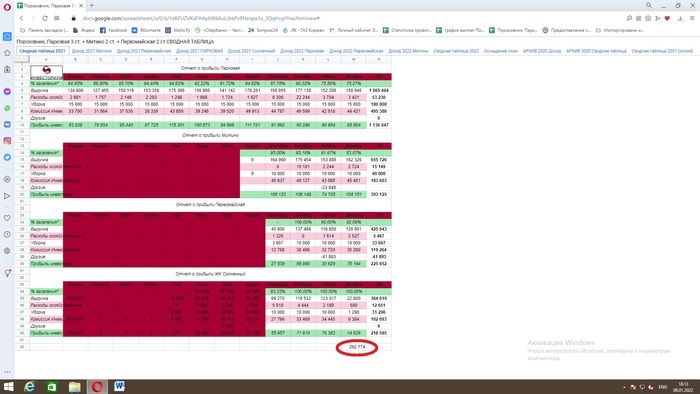The height and width of the screenshot is (394, 700).
Task: Open the Битрикс24 bookmark
Action: (x=263, y=30)
